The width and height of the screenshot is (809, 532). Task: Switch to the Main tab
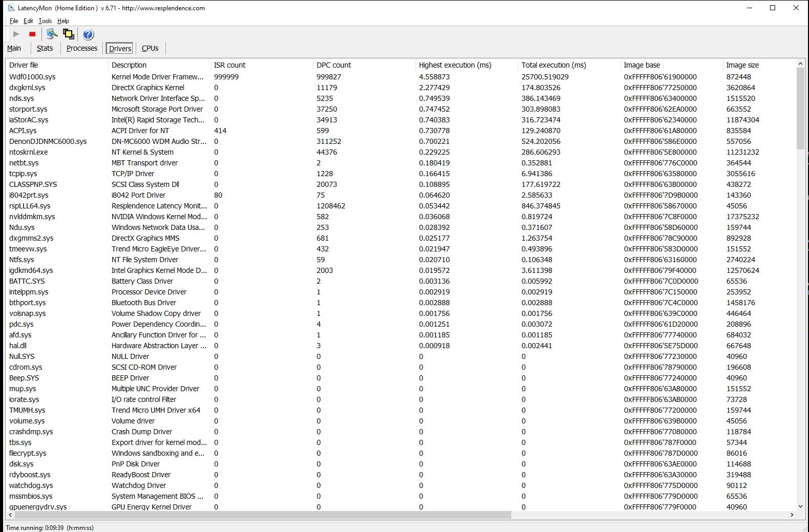click(14, 48)
